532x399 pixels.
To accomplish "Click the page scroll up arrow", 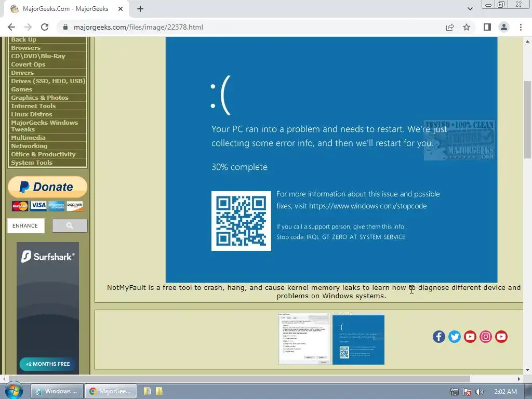I will coord(528,42).
